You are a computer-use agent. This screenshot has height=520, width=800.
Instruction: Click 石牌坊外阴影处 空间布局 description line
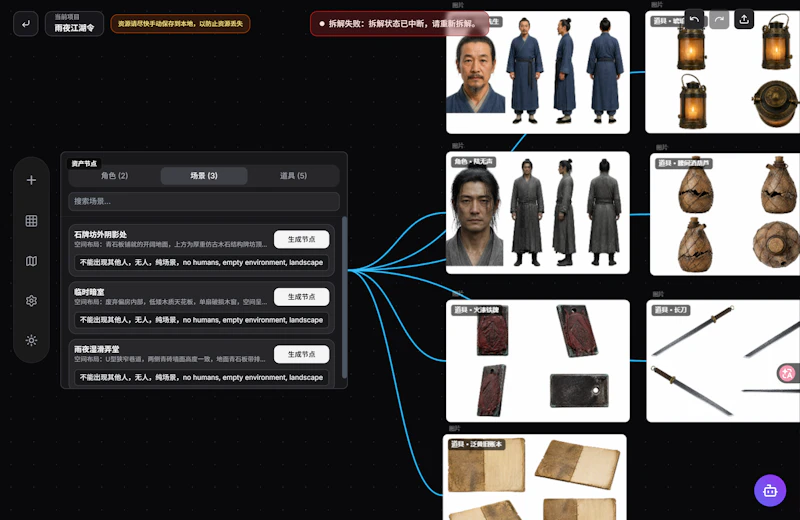(x=171, y=244)
